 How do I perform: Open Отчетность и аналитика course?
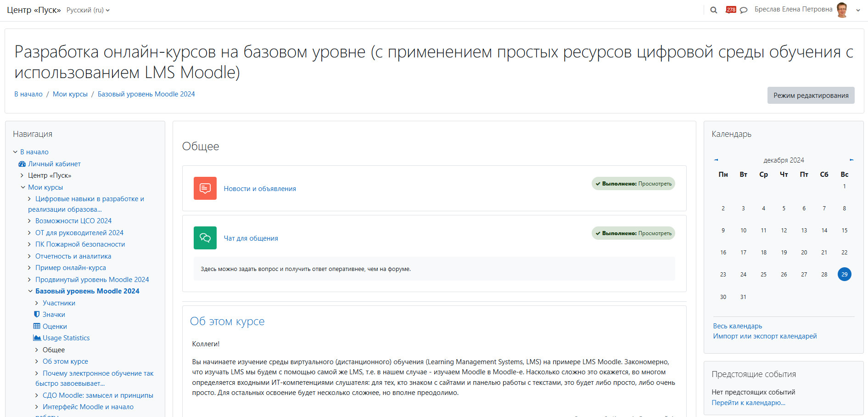pyautogui.click(x=73, y=256)
